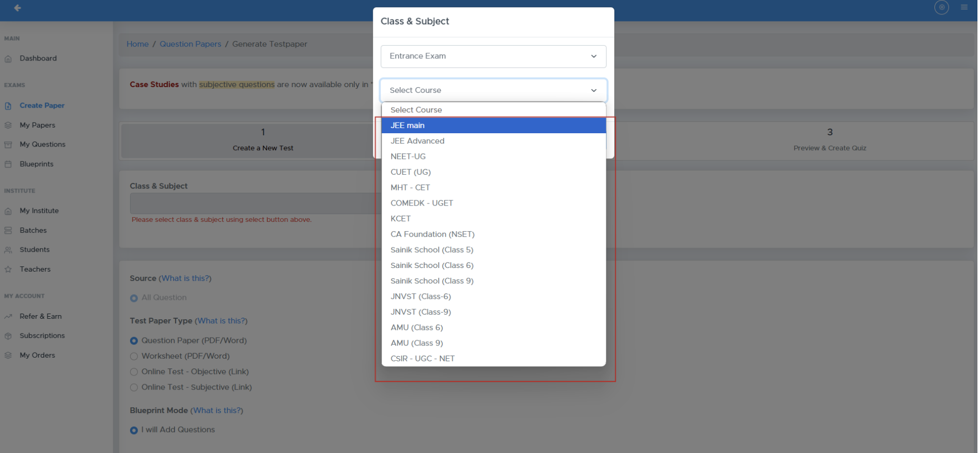Open Dashboard in sidebar menu

coord(38,58)
